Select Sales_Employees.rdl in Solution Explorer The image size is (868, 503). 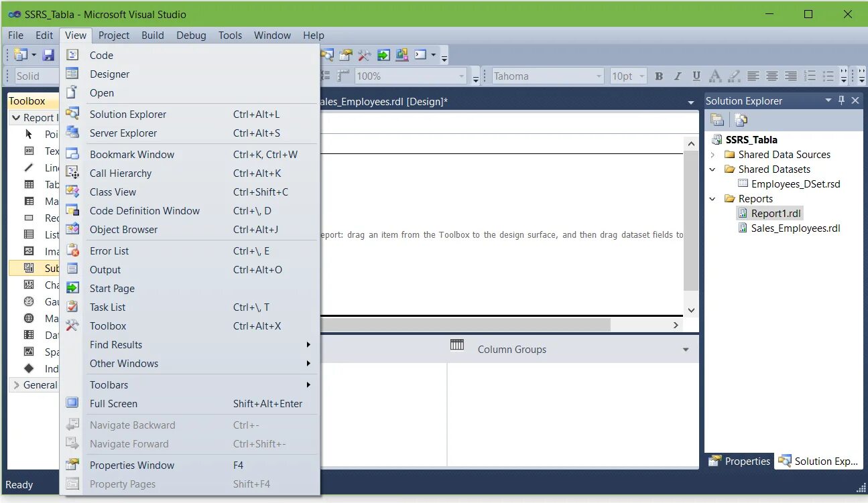tap(796, 228)
